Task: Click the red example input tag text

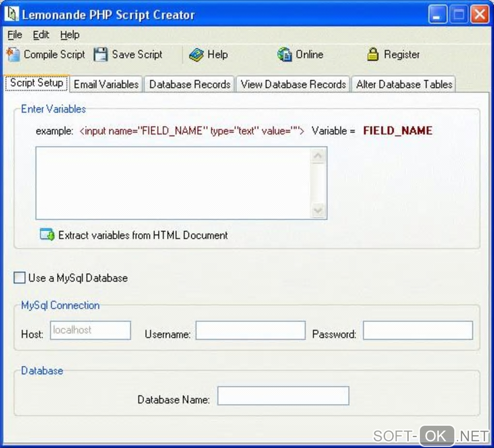Action: pos(192,131)
